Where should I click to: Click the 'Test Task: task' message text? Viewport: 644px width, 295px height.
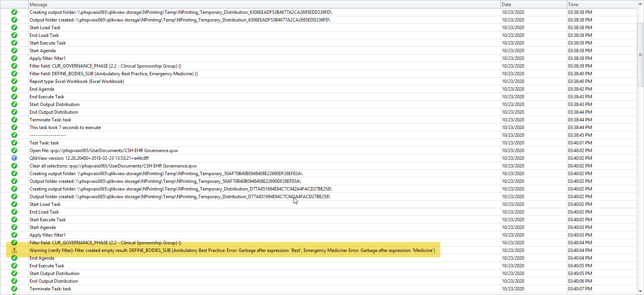point(44,143)
